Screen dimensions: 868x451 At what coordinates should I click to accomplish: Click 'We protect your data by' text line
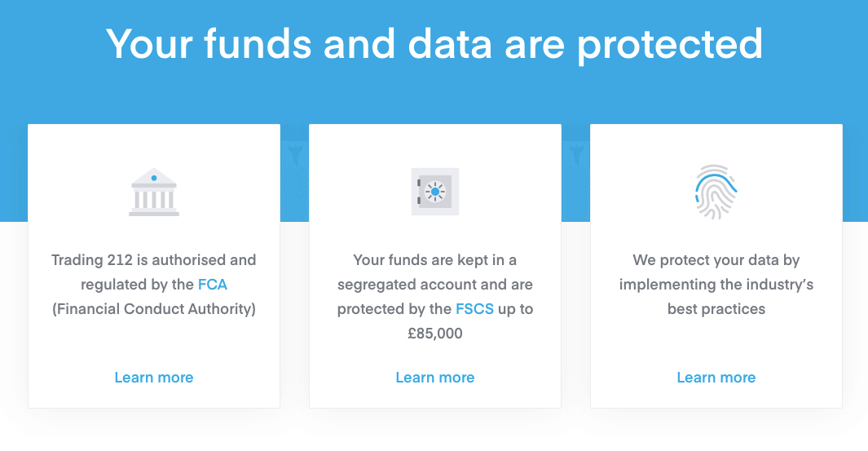coord(716,260)
